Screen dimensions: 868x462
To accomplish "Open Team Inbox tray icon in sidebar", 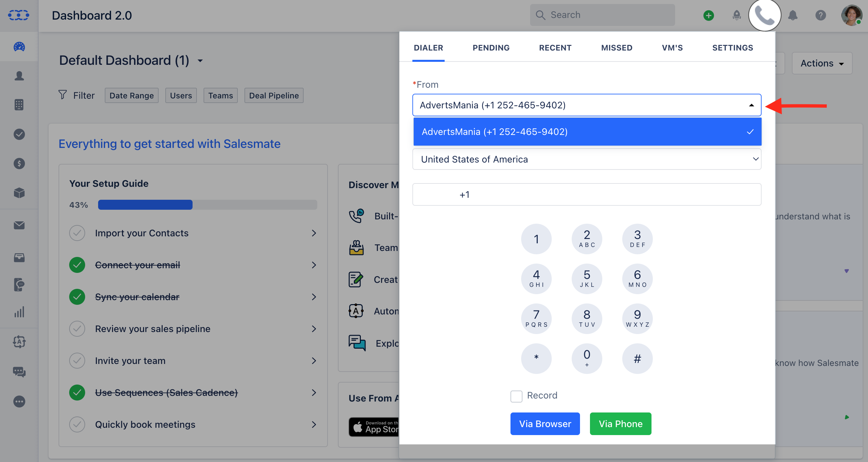I will 19,257.
